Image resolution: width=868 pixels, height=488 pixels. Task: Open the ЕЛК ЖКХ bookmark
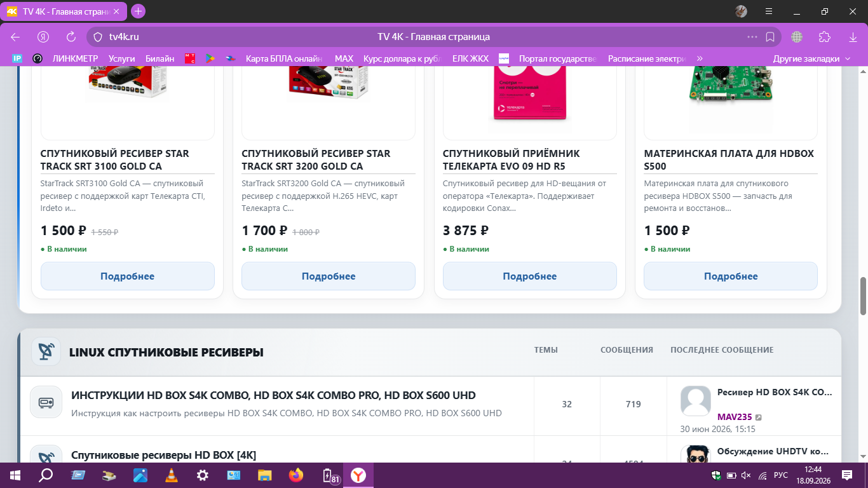click(x=470, y=58)
